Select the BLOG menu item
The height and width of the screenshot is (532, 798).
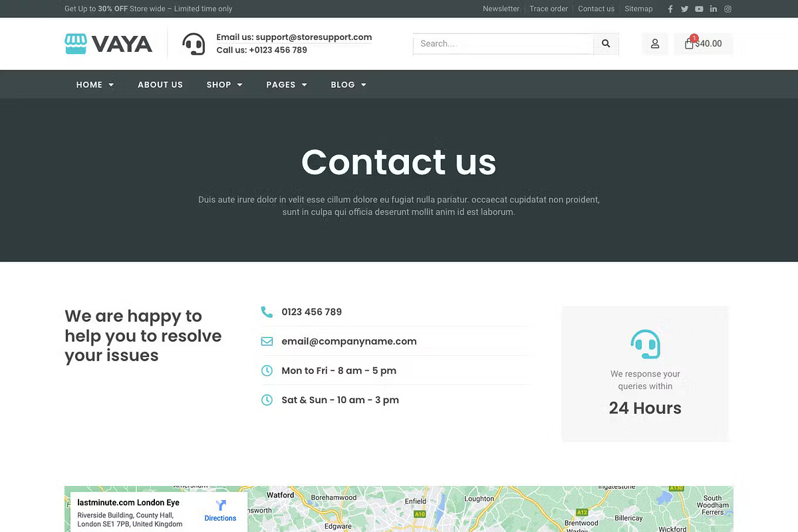342,84
